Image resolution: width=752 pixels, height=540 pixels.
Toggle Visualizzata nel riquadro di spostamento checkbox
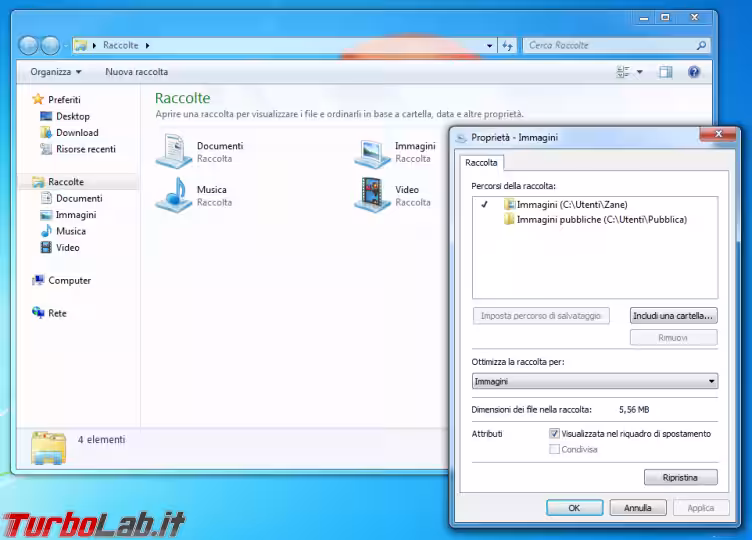coord(554,434)
